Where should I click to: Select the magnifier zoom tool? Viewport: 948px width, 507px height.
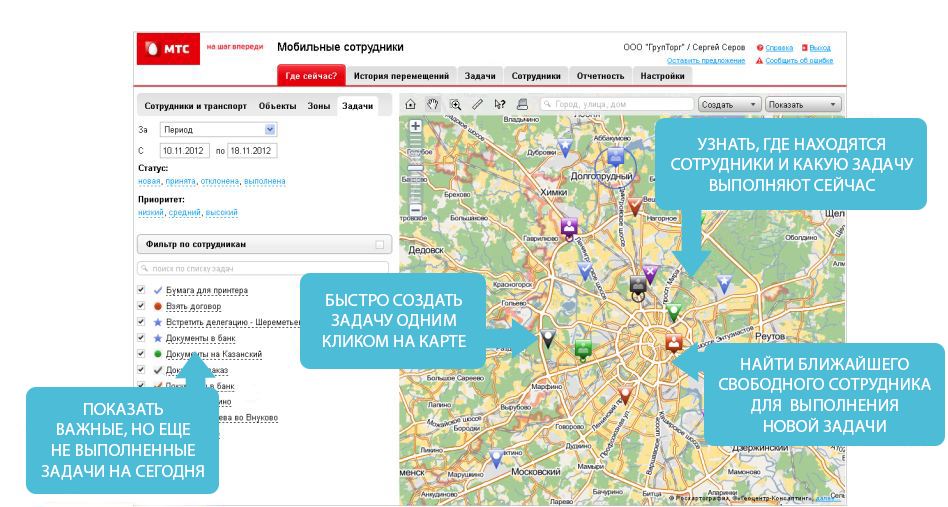point(455,105)
